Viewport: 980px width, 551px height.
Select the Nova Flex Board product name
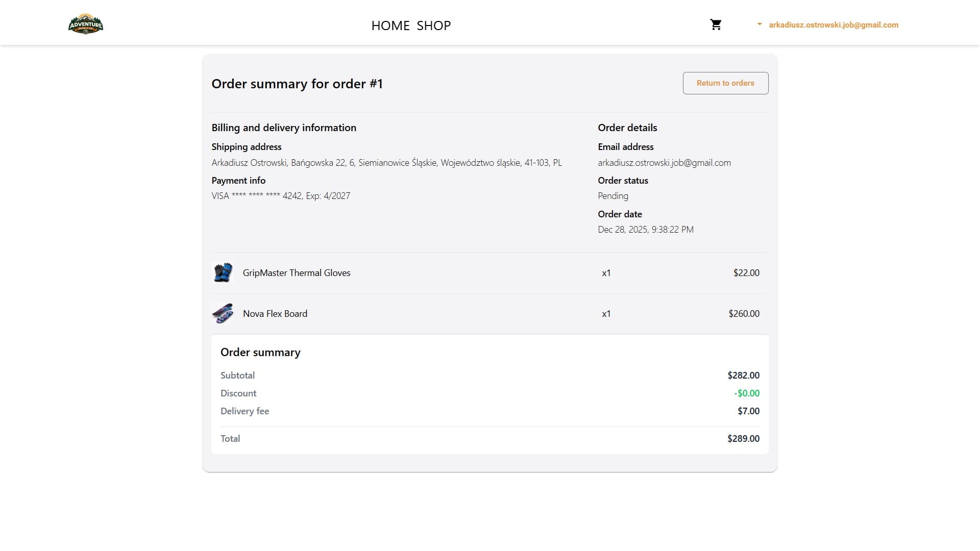(x=275, y=313)
